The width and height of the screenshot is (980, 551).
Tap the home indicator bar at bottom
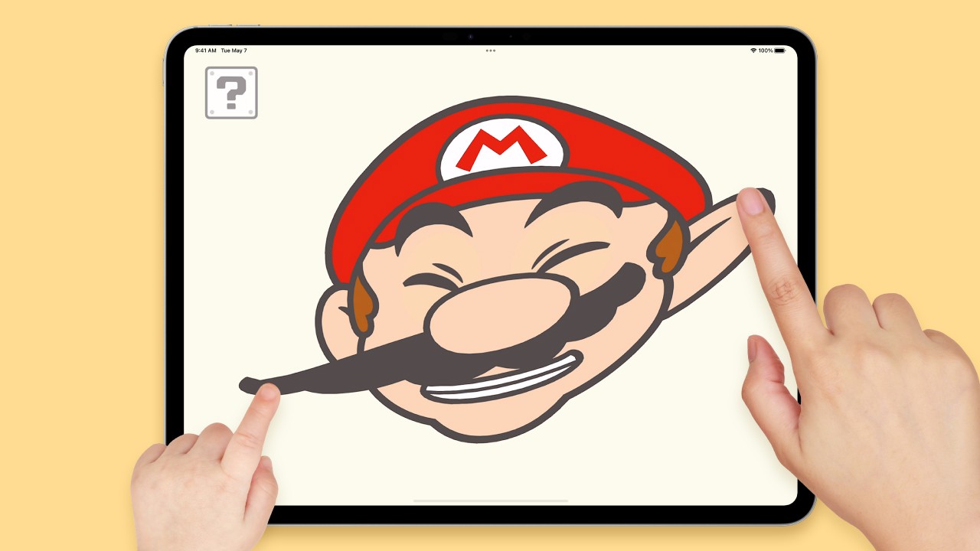pyautogui.click(x=490, y=500)
